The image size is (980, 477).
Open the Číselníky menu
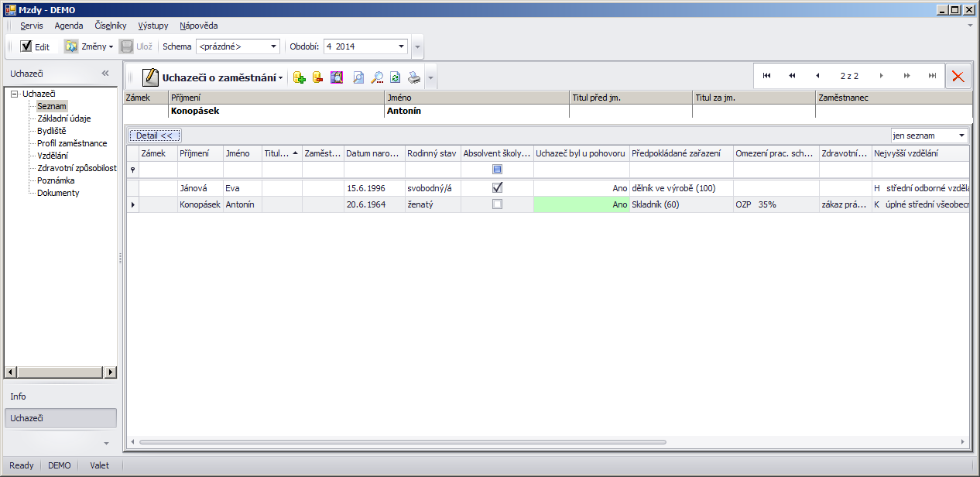[x=111, y=26]
